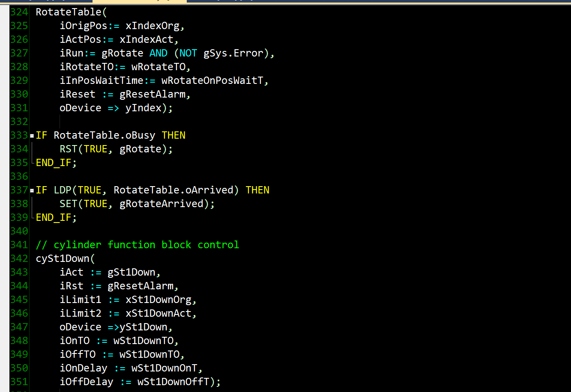The image size is (571, 392).
Task: Click RotateTable.oArrived argument
Action: click(x=173, y=190)
